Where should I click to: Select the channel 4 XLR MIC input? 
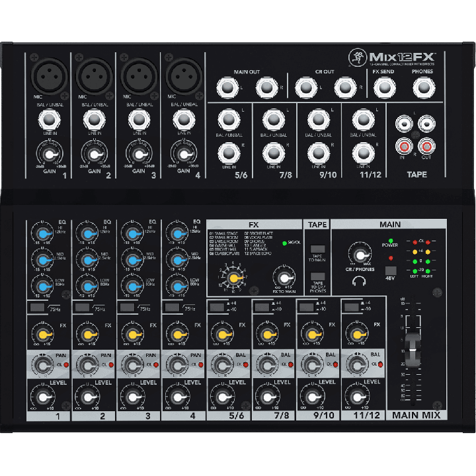184,77
